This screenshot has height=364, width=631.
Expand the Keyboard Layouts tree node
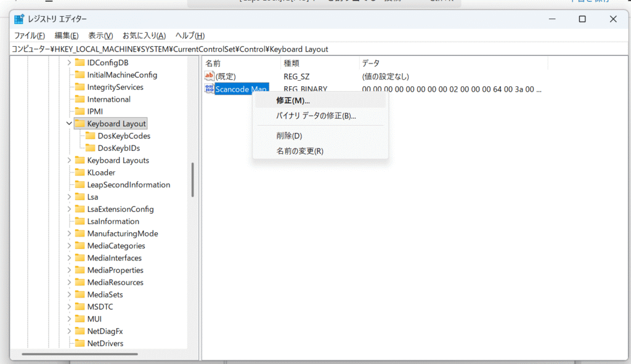69,161
